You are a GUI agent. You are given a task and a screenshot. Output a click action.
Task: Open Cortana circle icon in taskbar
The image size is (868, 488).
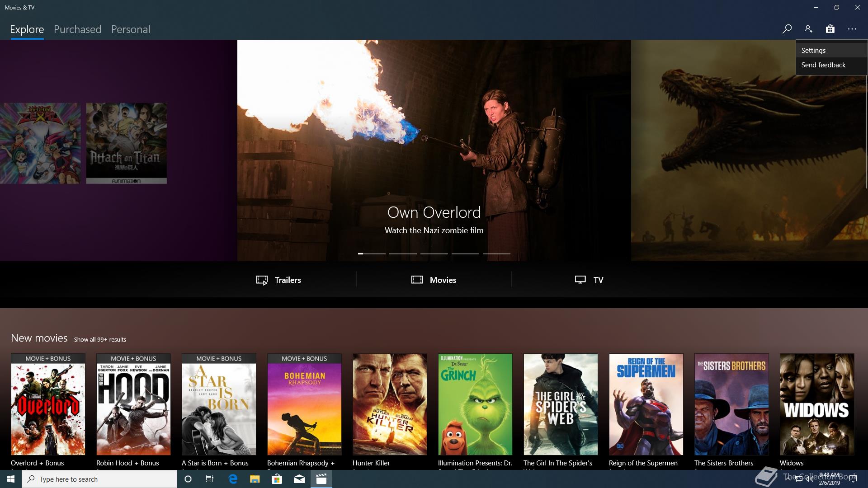pyautogui.click(x=188, y=479)
